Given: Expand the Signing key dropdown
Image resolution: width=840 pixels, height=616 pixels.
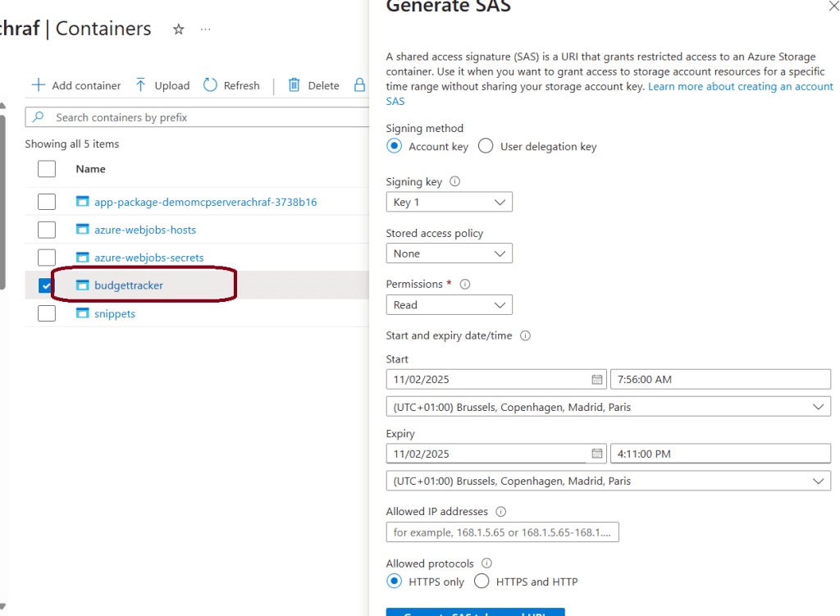Looking at the screenshot, I should point(449,203).
